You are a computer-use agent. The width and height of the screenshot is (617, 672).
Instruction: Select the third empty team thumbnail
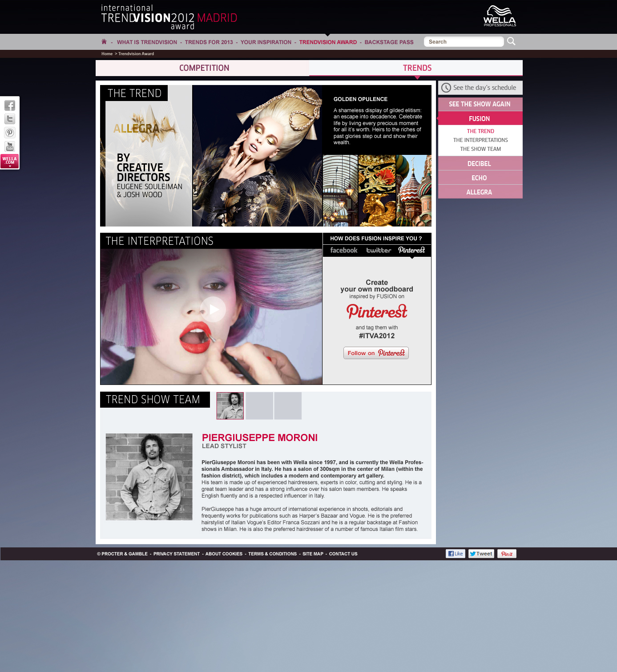(288, 406)
